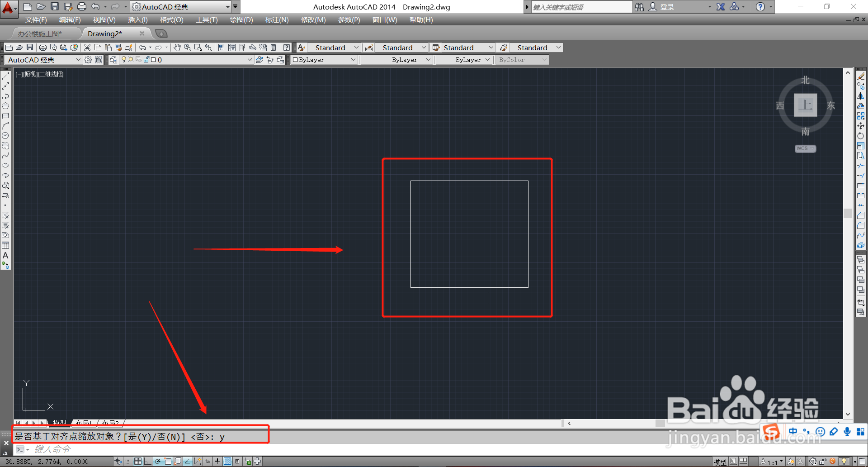The image size is (868, 467).
Task: Click the Workspace Settings gear icon
Action: 88,60
